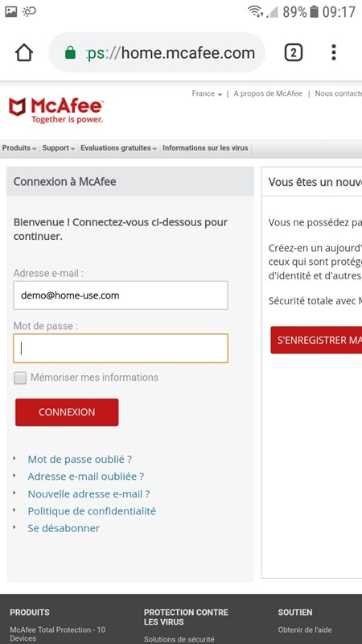Select Informations sur les virus menu item
This screenshot has width=362, height=644.
click(x=205, y=148)
